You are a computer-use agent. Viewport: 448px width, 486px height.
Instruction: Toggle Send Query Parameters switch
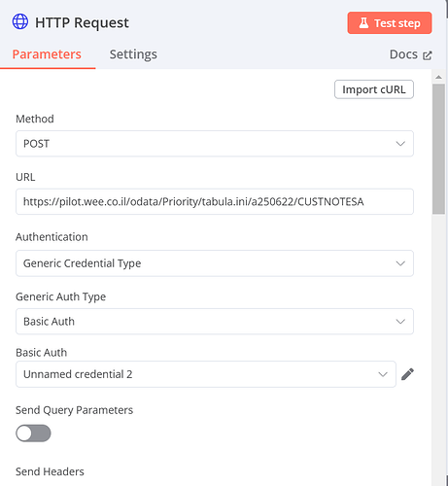33,434
